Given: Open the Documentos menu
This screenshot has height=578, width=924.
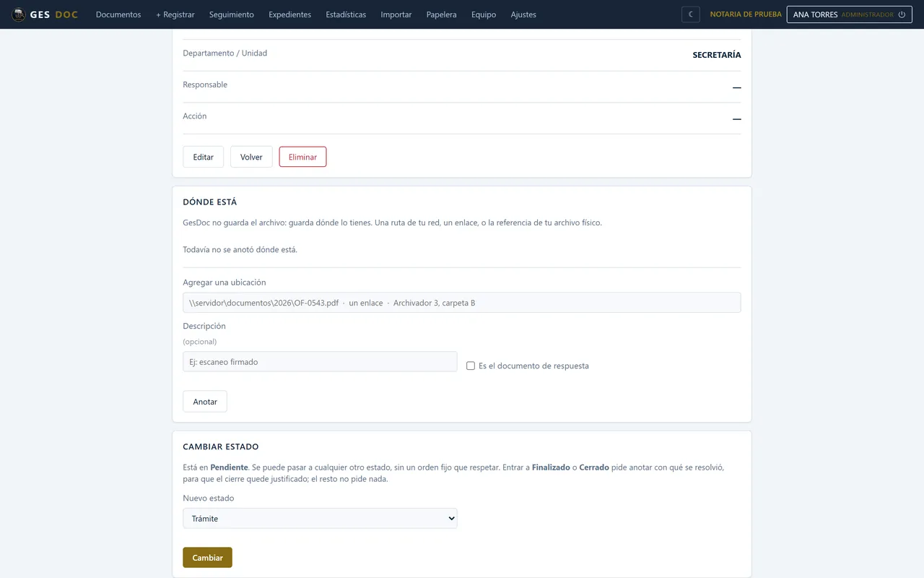Looking at the screenshot, I should pos(118,14).
